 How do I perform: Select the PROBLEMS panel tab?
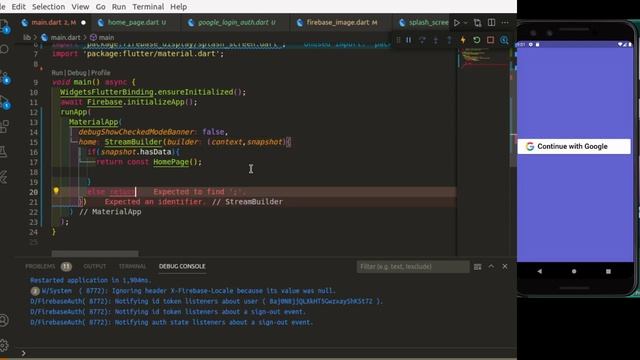[40, 267]
